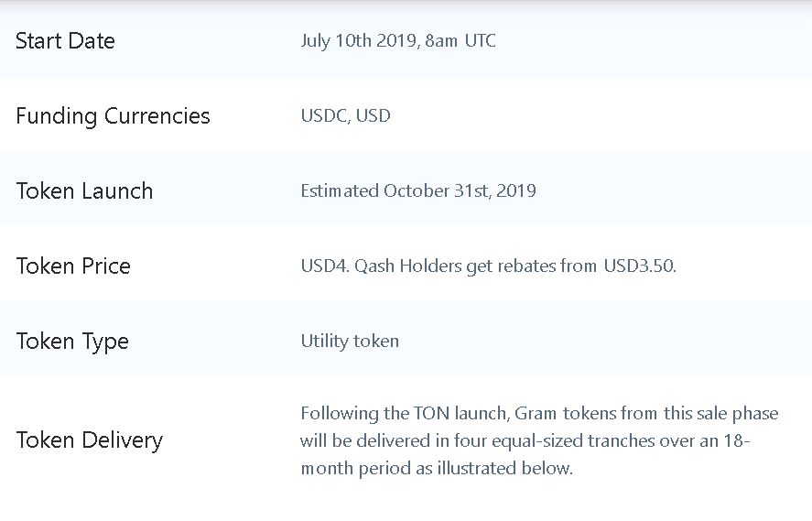Click the Following the TON launch line
This screenshot has width=812, height=521.
tap(539, 413)
